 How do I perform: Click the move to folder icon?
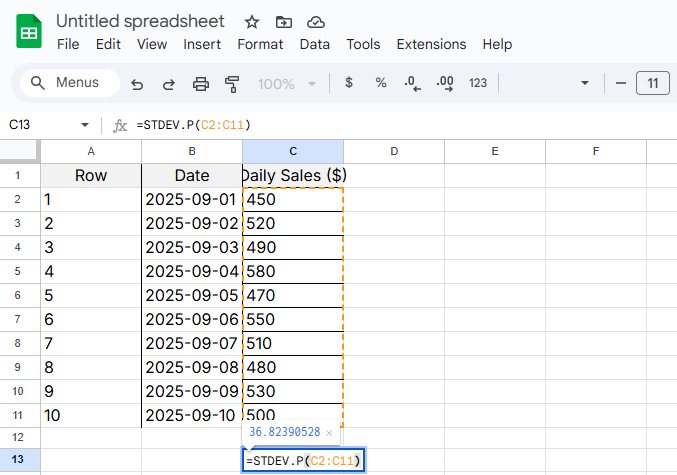(x=284, y=22)
